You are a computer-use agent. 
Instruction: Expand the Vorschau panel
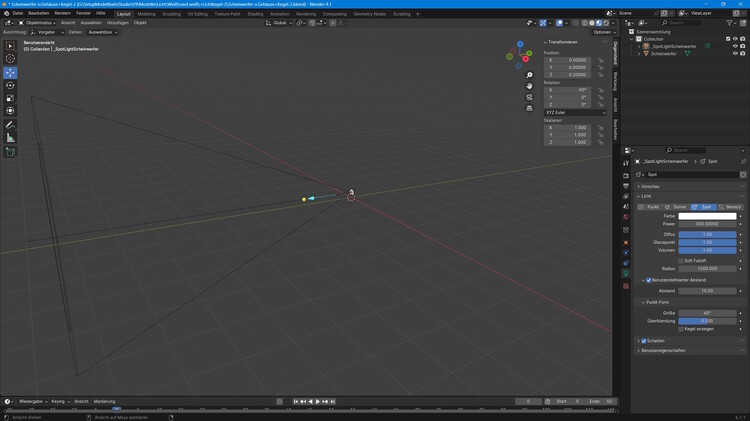(x=650, y=186)
